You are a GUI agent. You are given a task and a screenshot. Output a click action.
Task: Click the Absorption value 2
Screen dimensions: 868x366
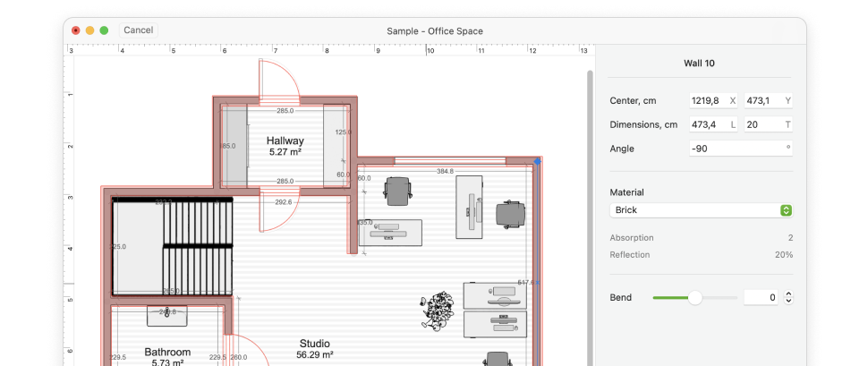click(790, 238)
